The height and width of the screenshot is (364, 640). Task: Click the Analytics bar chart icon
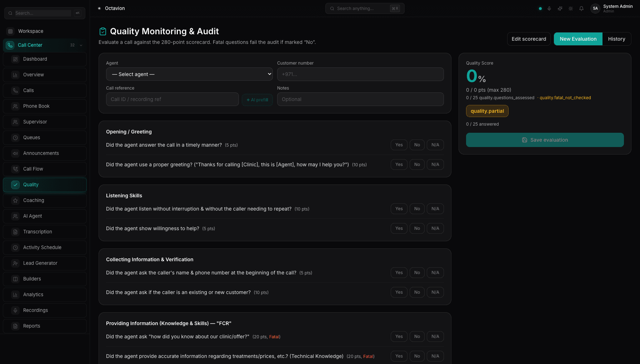point(15,295)
